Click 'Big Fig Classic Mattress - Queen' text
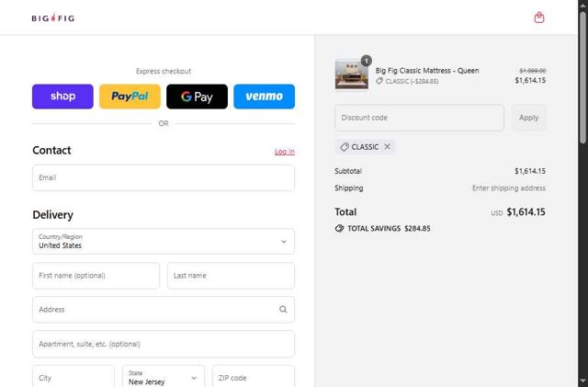The height and width of the screenshot is (387, 588). (427, 71)
